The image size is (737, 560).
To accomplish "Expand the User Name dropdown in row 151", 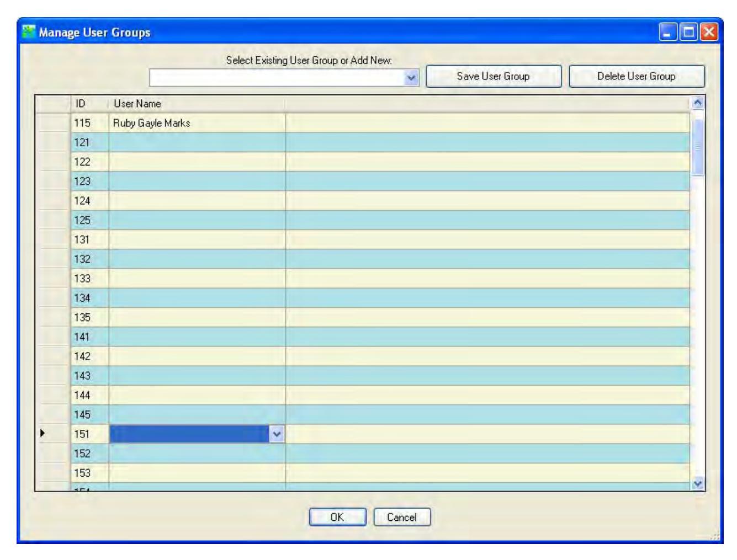I will click(x=277, y=434).
